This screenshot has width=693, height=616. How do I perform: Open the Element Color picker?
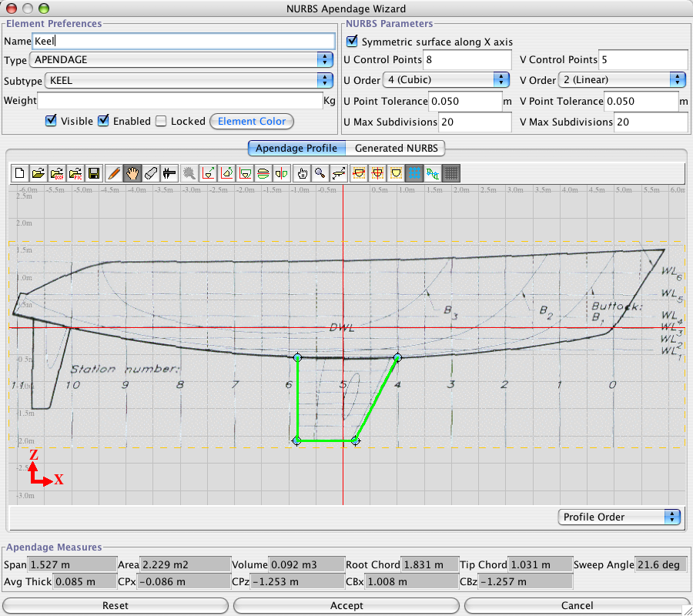pyautogui.click(x=252, y=121)
